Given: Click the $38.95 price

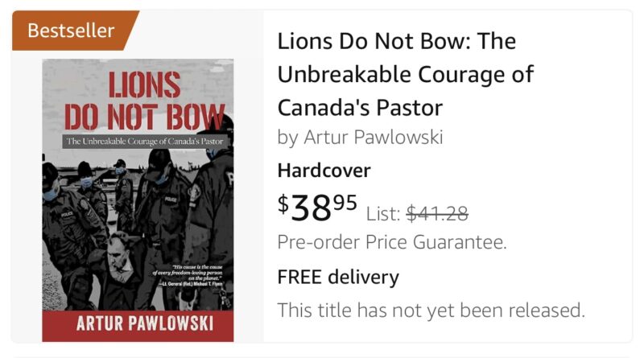Looking at the screenshot, I should 317,208.
